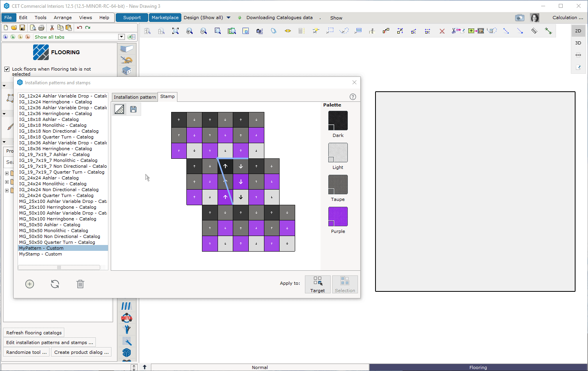This screenshot has height=371, width=588.
Task: Click the Support button
Action: coord(132,18)
